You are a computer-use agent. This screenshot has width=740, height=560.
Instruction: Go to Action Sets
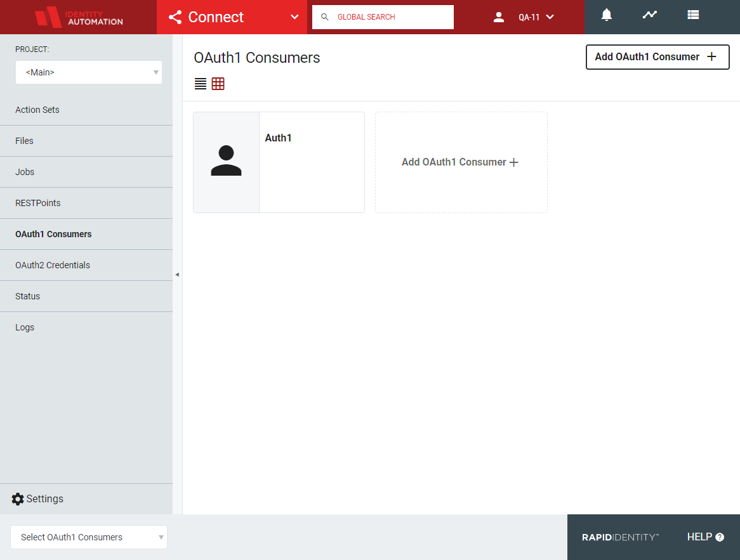pyautogui.click(x=86, y=110)
